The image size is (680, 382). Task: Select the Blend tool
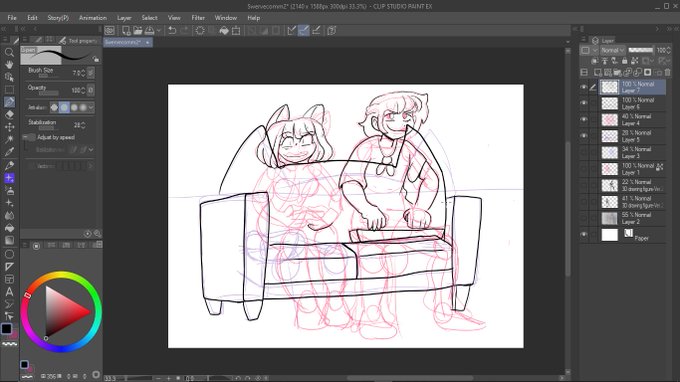9,215
